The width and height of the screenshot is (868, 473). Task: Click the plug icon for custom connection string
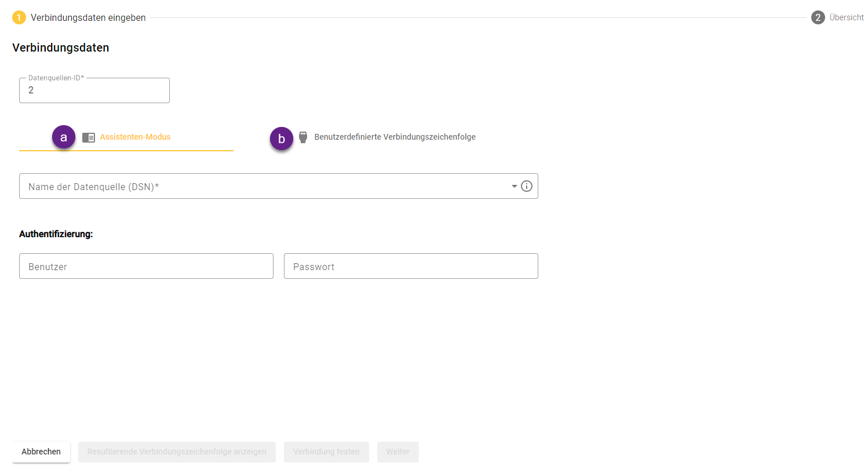[x=303, y=137]
